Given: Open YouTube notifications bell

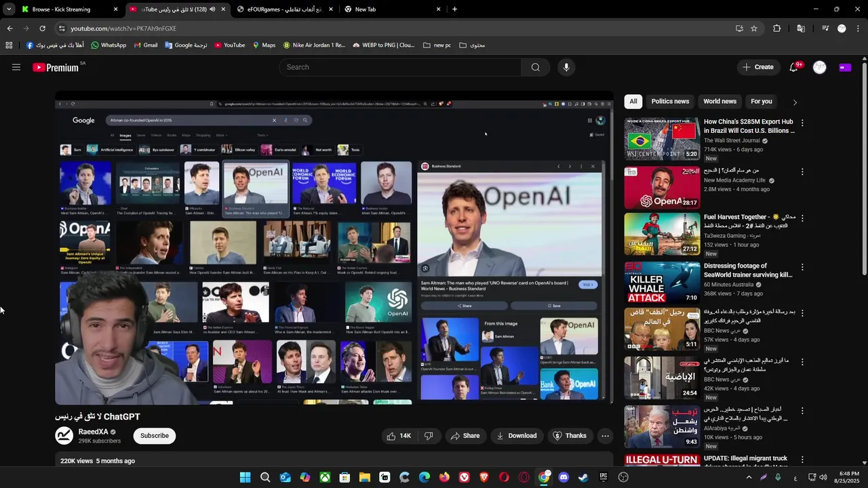Looking at the screenshot, I should tap(793, 67).
